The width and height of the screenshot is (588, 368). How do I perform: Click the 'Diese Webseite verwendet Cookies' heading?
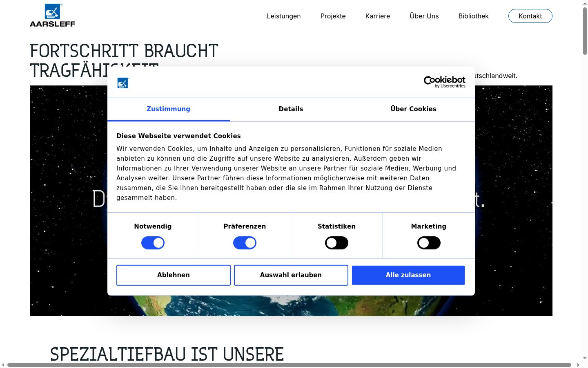click(x=178, y=136)
